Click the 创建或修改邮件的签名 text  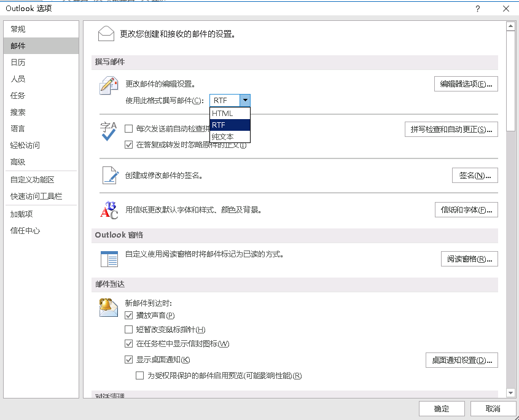[163, 175]
